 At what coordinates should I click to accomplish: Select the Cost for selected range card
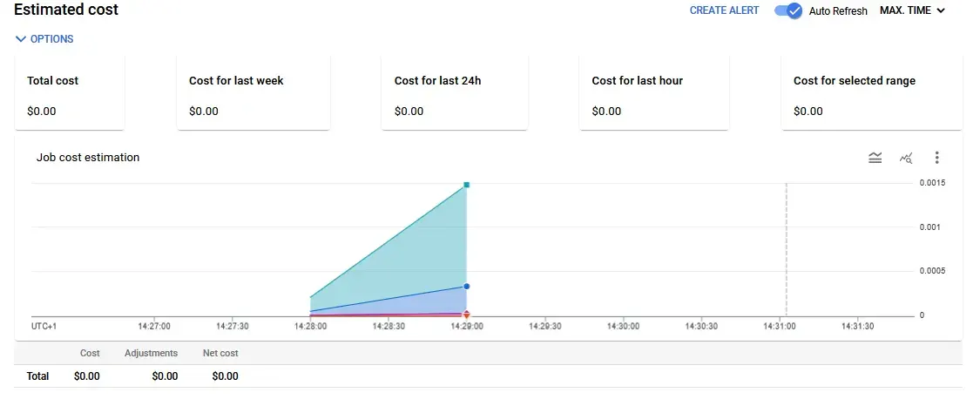click(x=872, y=92)
